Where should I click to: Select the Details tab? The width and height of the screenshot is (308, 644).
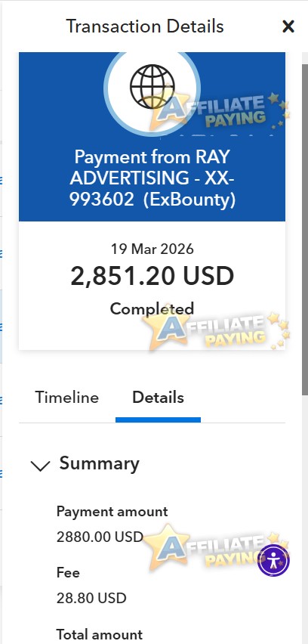[158, 398]
